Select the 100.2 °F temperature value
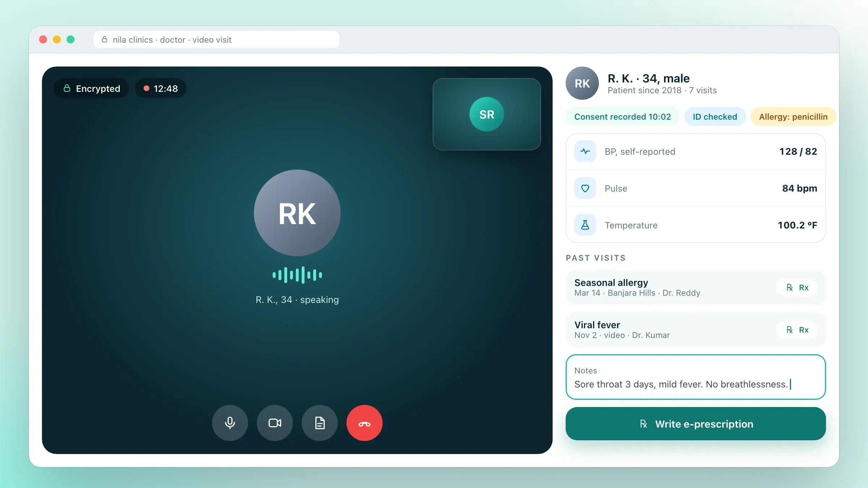Image resolution: width=868 pixels, height=488 pixels. pyautogui.click(x=797, y=225)
